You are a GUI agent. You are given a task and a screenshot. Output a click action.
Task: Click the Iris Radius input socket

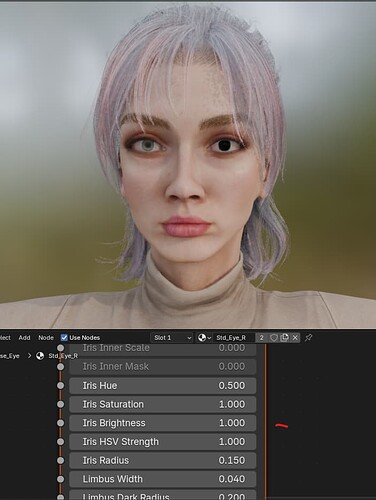point(60,460)
